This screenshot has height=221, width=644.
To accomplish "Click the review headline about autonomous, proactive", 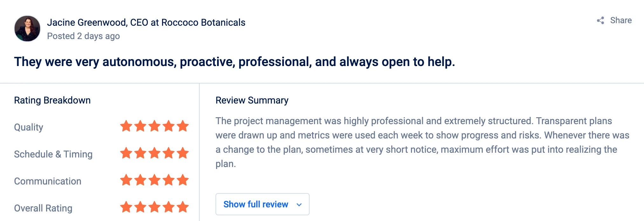I will [235, 62].
